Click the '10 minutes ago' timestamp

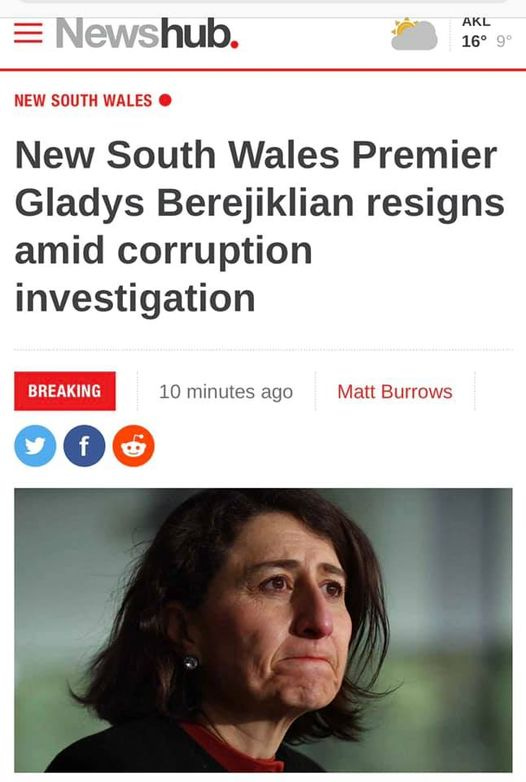[x=226, y=391]
